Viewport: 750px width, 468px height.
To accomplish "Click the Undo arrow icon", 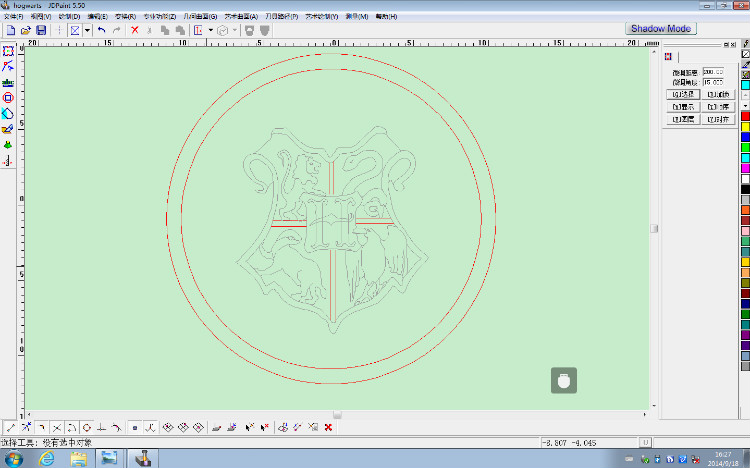I will [x=102, y=31].
